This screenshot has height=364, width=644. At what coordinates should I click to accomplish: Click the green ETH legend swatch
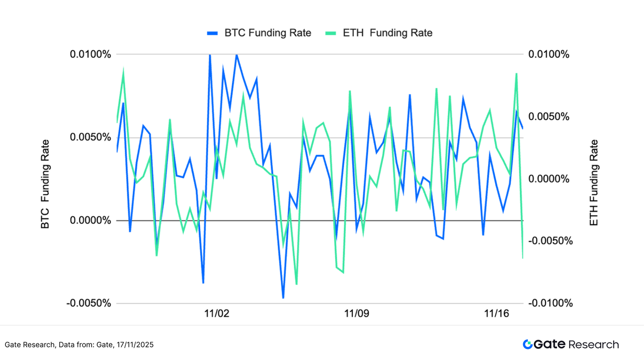point(330,33)
